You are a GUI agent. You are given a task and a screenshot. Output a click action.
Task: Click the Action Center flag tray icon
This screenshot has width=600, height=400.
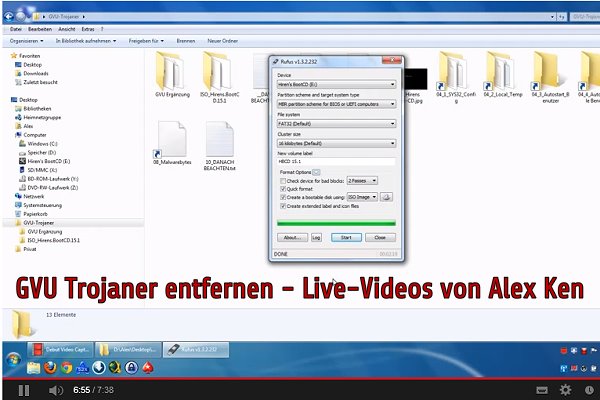[594, 350]
